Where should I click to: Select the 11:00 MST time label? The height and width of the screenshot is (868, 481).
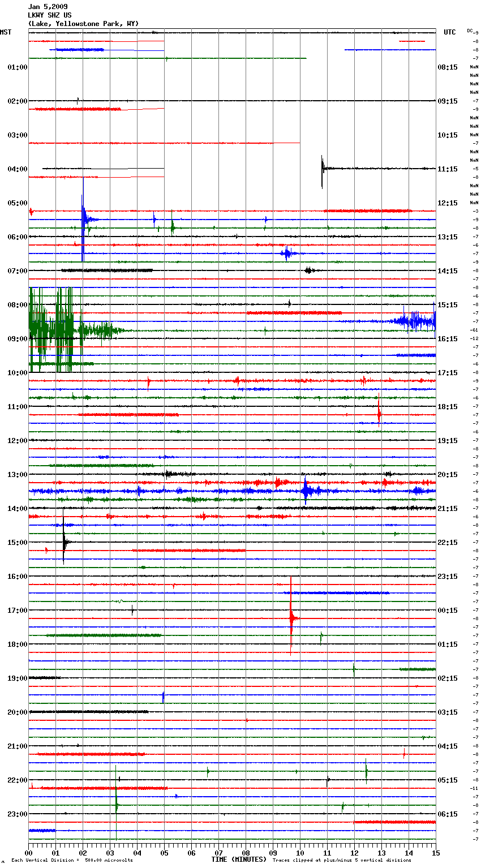click(x=18, y=407)
